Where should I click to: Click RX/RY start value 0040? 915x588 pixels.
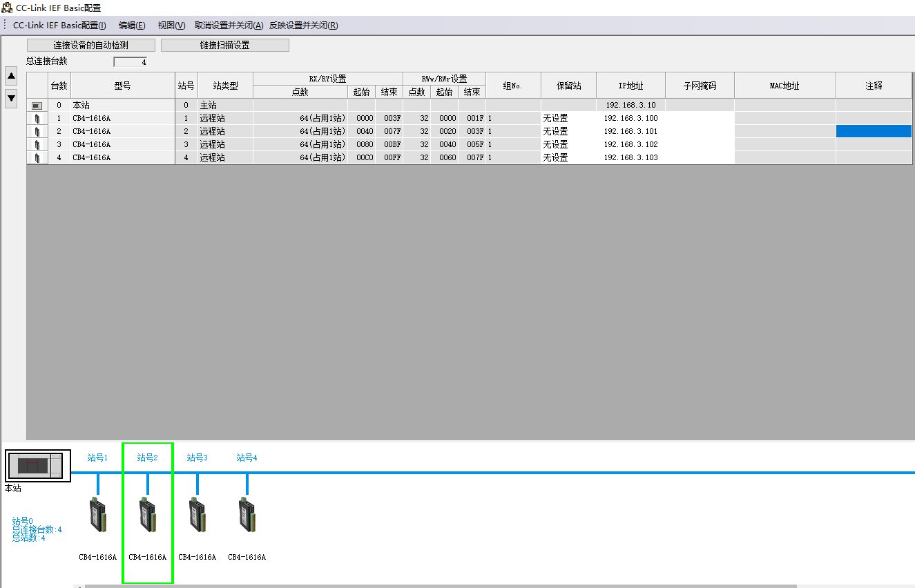point(362,132)
